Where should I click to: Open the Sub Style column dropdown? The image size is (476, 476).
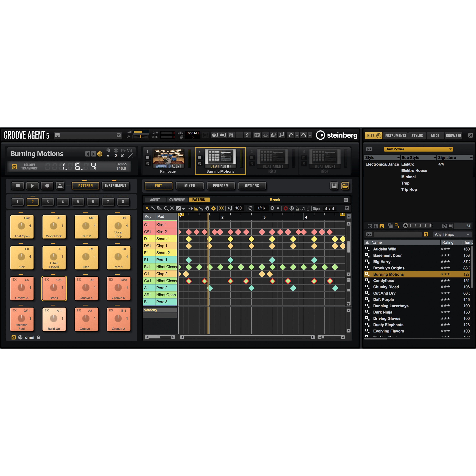[435, 158]
